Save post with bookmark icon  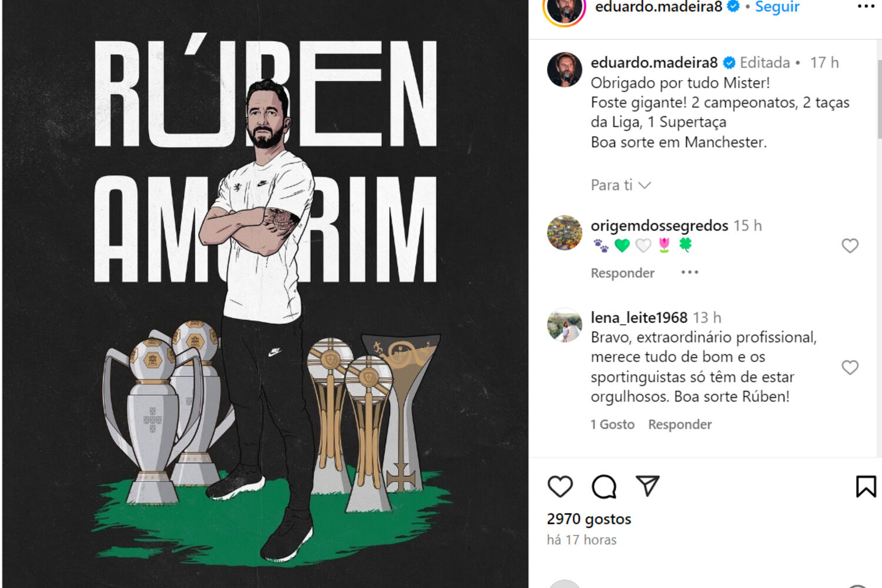point(866,486)
